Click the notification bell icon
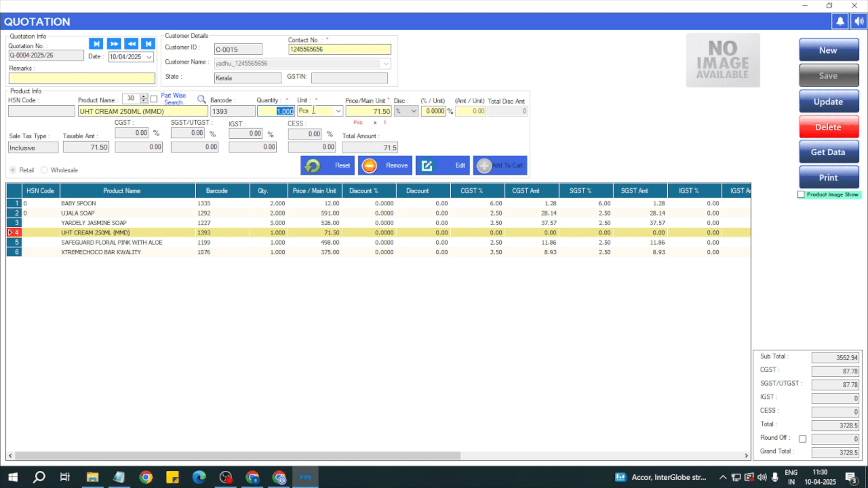Screen dimensions: 868x488 840,21
